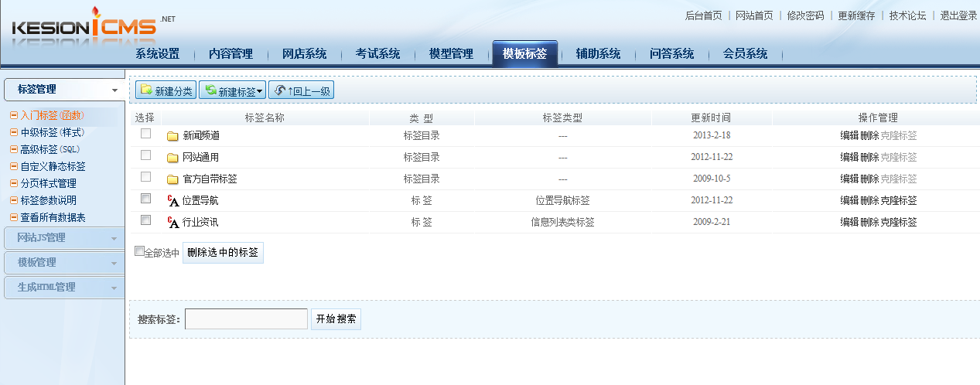Click the bullet icon beside 标签参数说明
The image size is (980, 385).
[14, 200]
